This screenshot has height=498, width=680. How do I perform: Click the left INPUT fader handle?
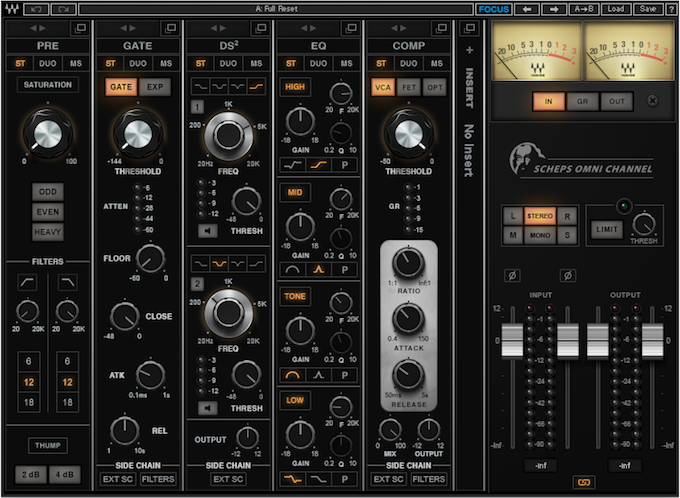coord(512,341)
